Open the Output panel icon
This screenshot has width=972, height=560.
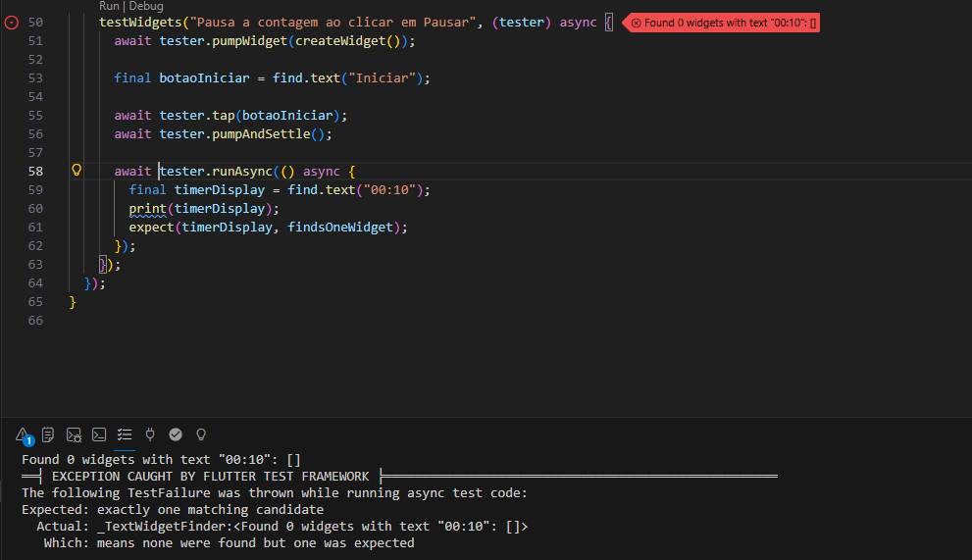coord(48,434)
